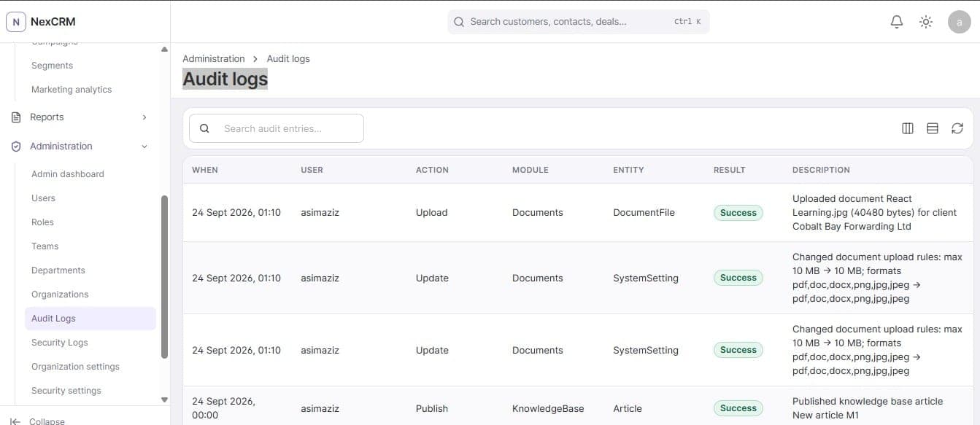Click the Audit logs page heading

coord(225,79)
